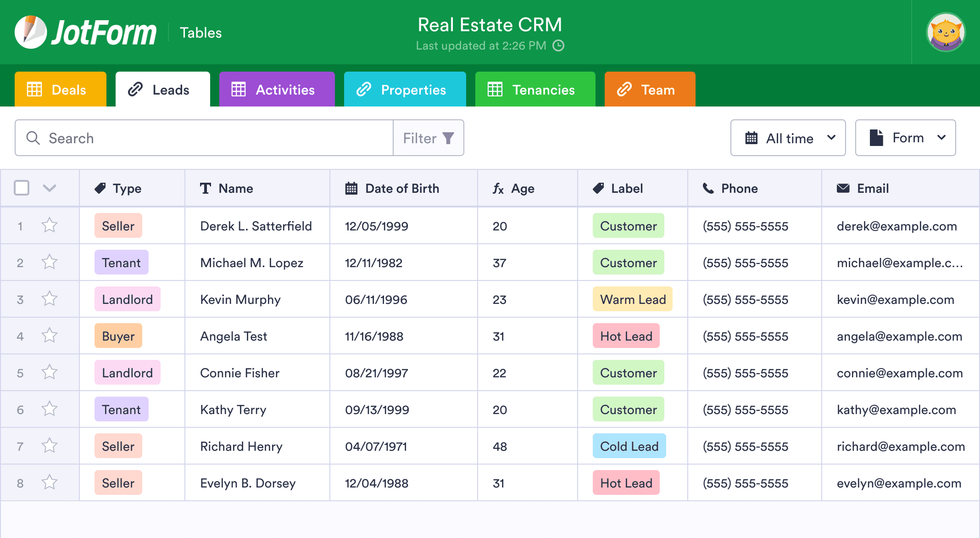Expand the chevron next to select-all checkbox
980x538 pixels.
click(x=49, y=188)
